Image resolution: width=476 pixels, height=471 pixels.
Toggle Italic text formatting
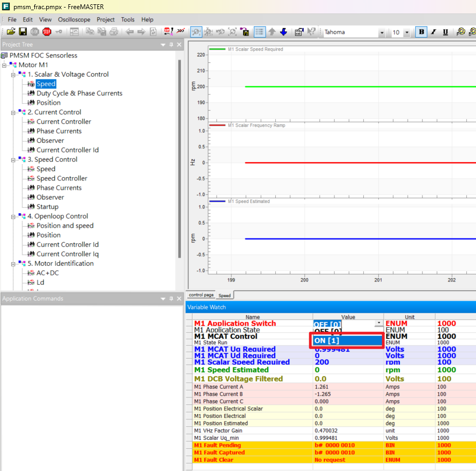coord(434,32)
